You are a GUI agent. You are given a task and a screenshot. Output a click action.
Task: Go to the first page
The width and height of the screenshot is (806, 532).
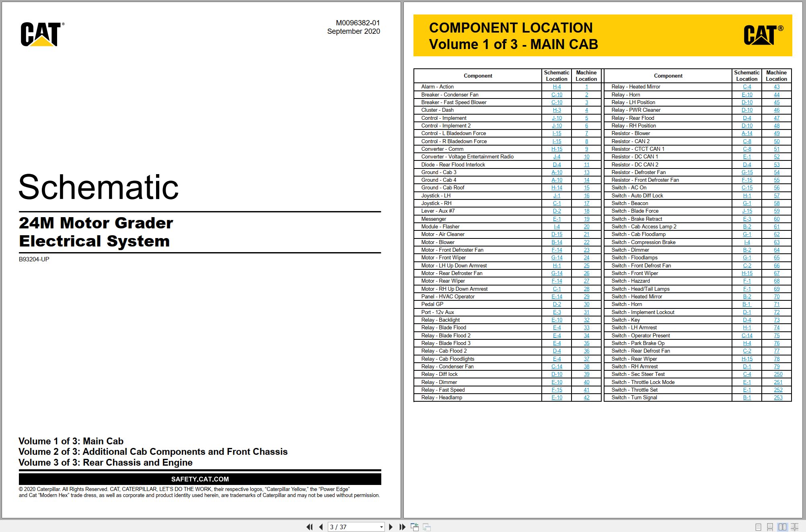coord(309,527)
